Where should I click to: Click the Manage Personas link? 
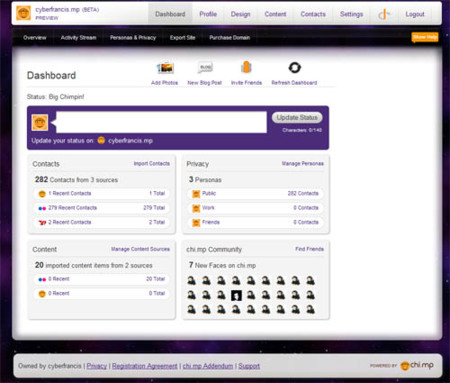click(x=303, y=163)
